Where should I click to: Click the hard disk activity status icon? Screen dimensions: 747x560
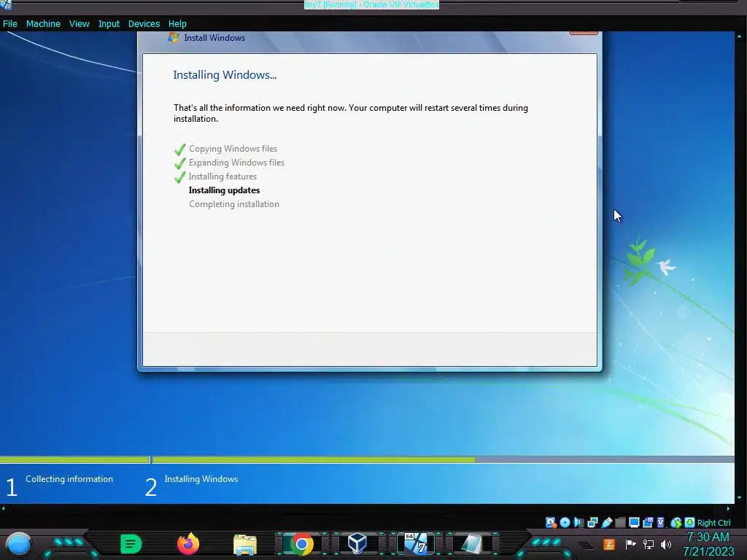click(551, 522)
